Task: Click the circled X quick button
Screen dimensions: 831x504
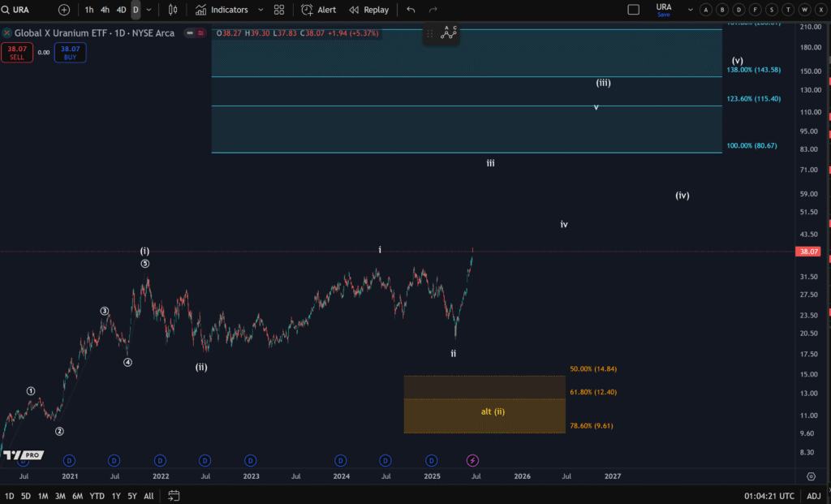Action: [x=821, y=10]
